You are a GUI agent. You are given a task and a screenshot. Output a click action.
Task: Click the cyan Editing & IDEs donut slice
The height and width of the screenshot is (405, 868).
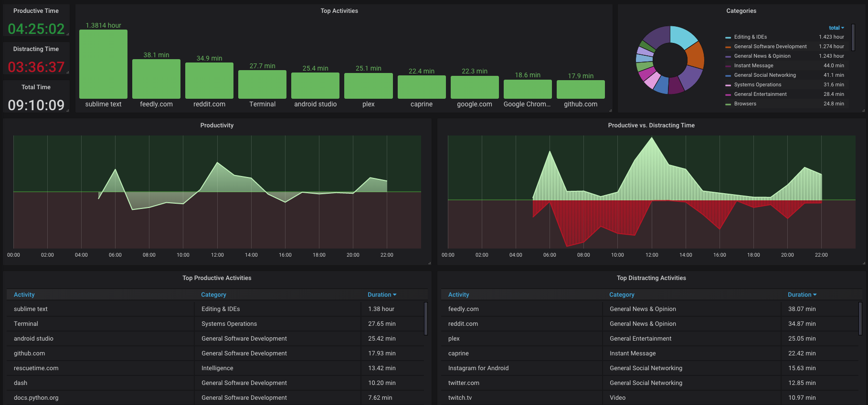pyautogui.click(x=682, y=37)
